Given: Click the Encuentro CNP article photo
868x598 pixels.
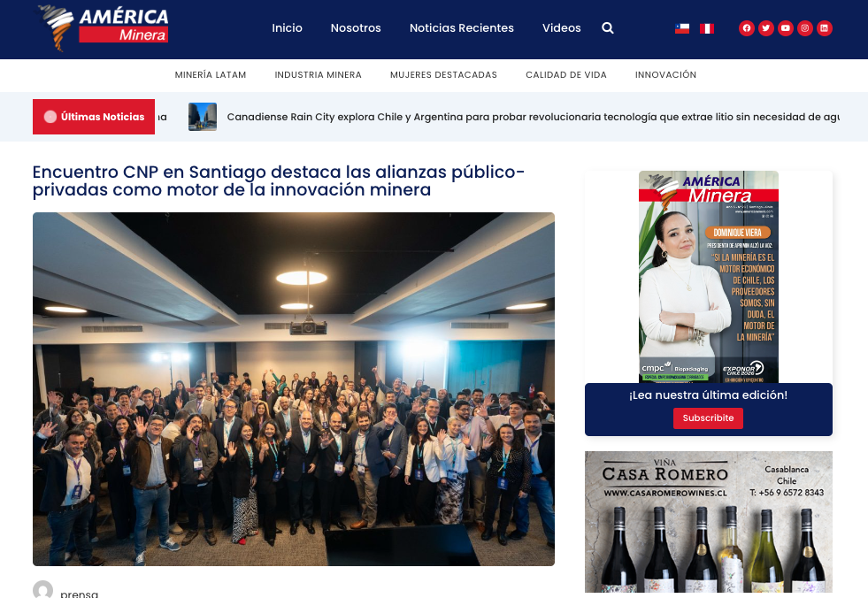Looking at the screenshot, I should [294, 389].
